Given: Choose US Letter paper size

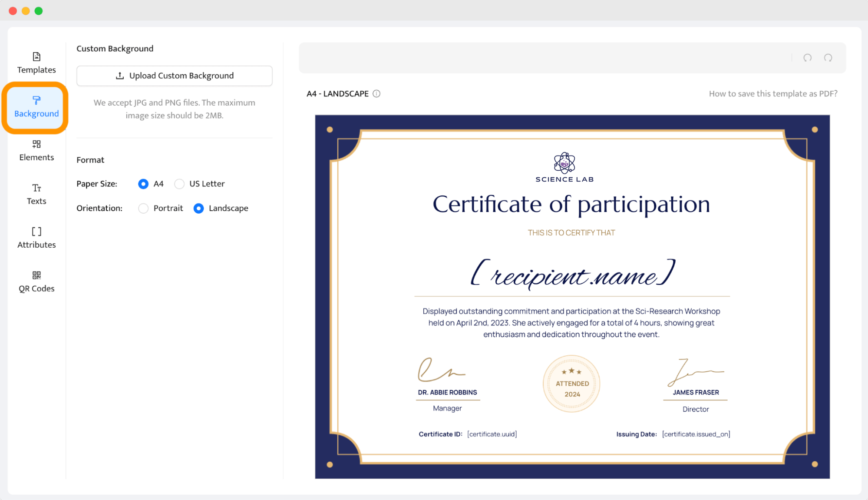Looking at the screenshot, I should [179, 184].
